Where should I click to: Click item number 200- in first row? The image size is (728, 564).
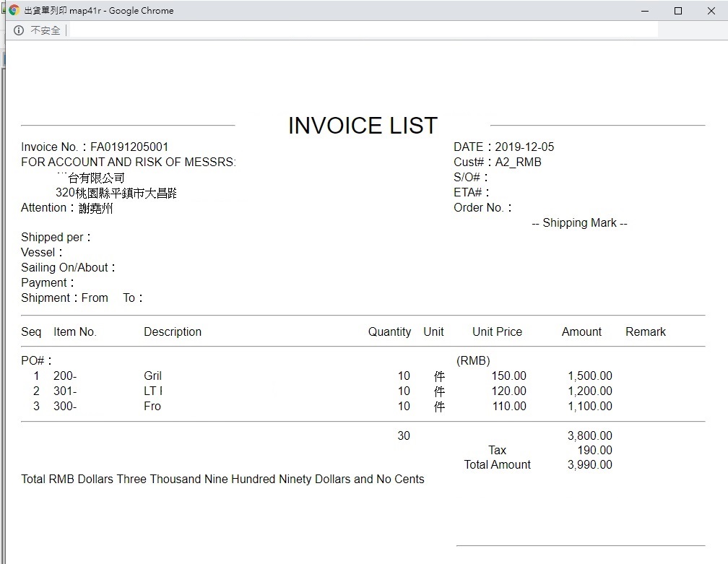click(x=65, y=376)
